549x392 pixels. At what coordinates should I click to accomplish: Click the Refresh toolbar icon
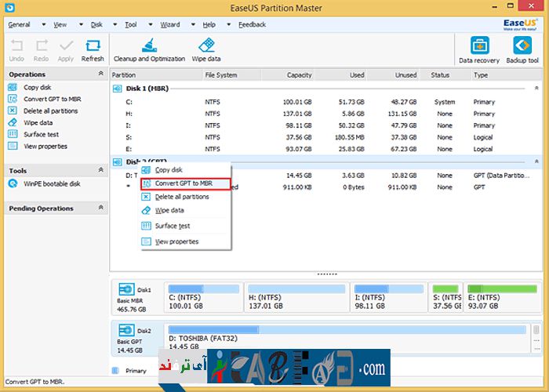coord(93,49)
